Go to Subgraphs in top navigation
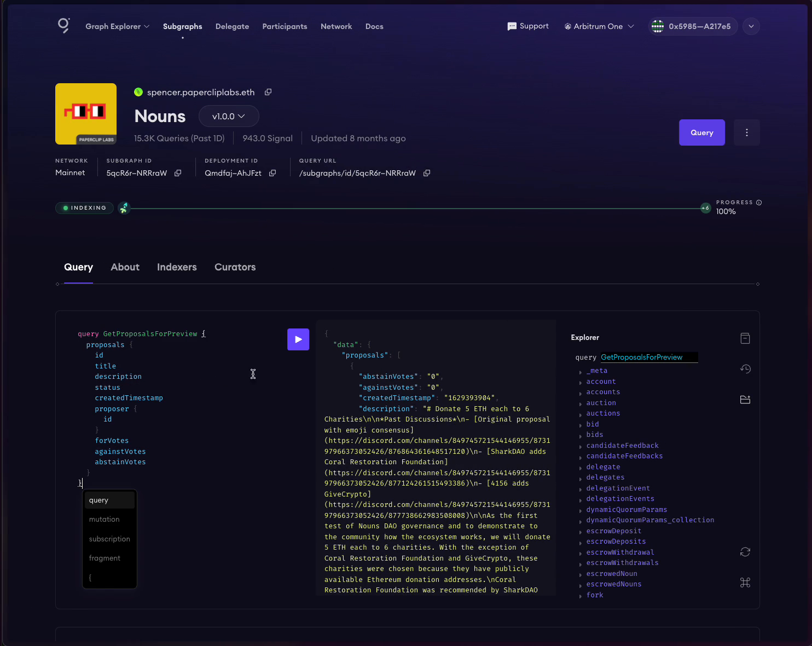The width and height of the screenshot is (812, 646). 183,26
